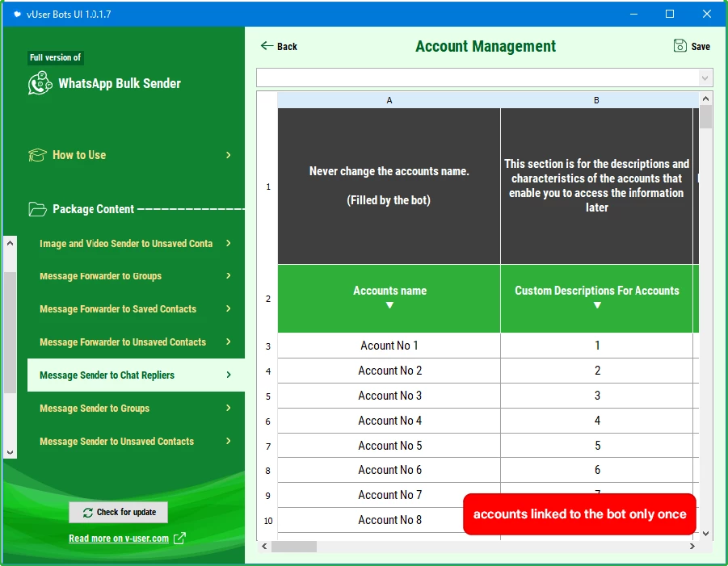Screen dimensions: 728x566
Task: Click the Package Content folder icon
Action: [37, 209]
